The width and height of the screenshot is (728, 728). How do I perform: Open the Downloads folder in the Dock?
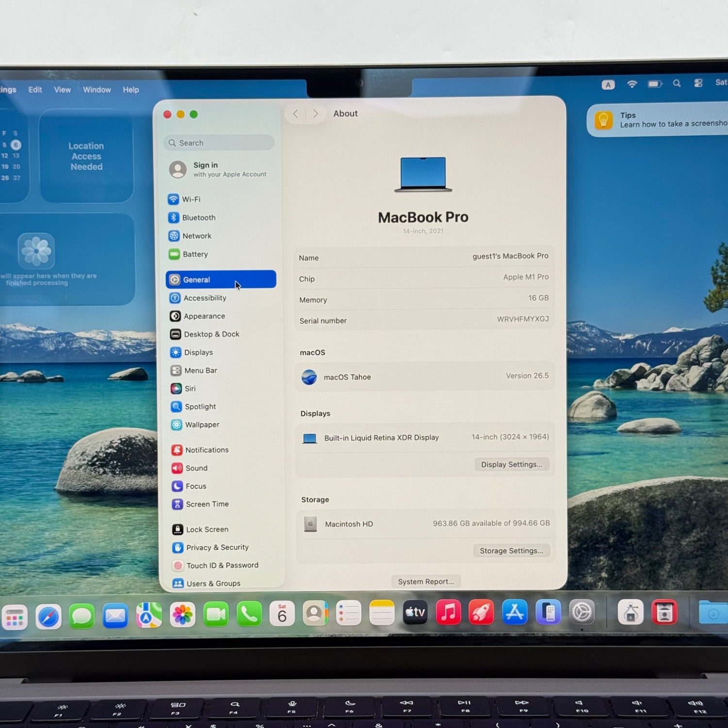pos(713,612)
